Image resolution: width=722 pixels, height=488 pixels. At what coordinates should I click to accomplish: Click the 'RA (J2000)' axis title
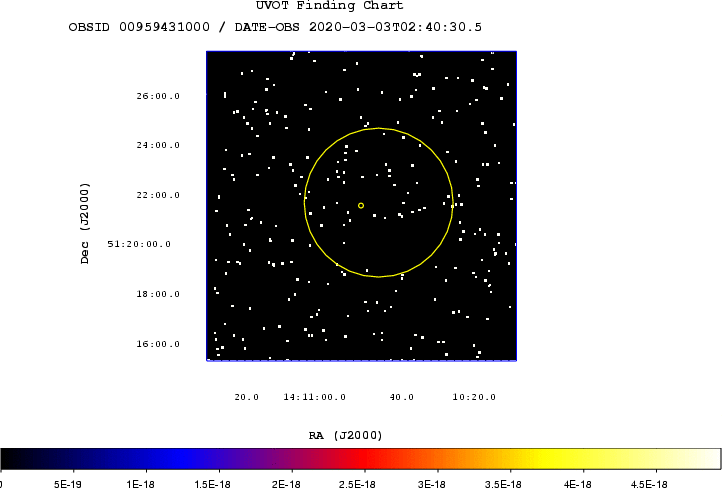click(345, 435)
